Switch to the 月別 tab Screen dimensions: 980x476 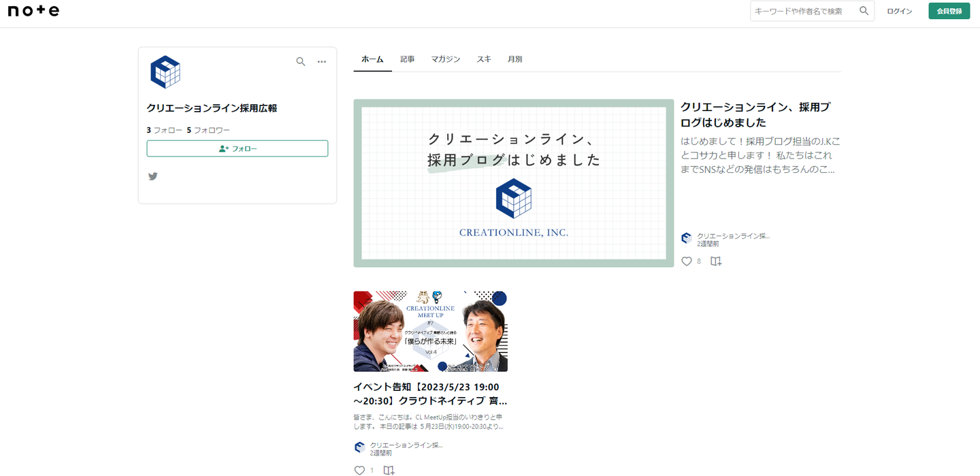tap(515, 59)
